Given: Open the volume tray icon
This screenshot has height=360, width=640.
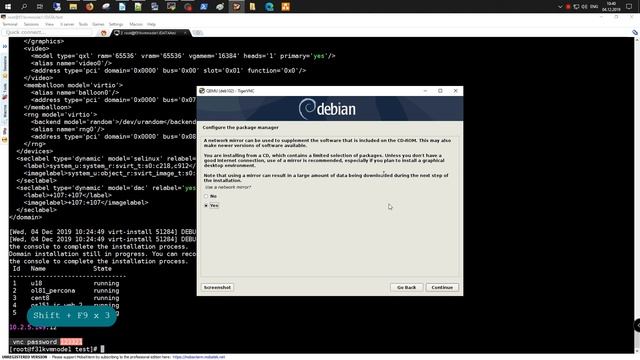Looking at the screenshot, I should [584, 7].
